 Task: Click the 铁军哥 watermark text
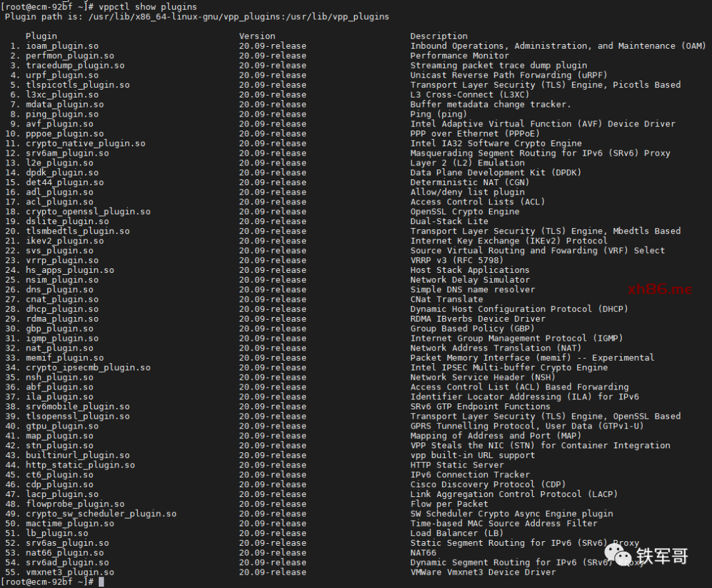[x=663, y=556]
